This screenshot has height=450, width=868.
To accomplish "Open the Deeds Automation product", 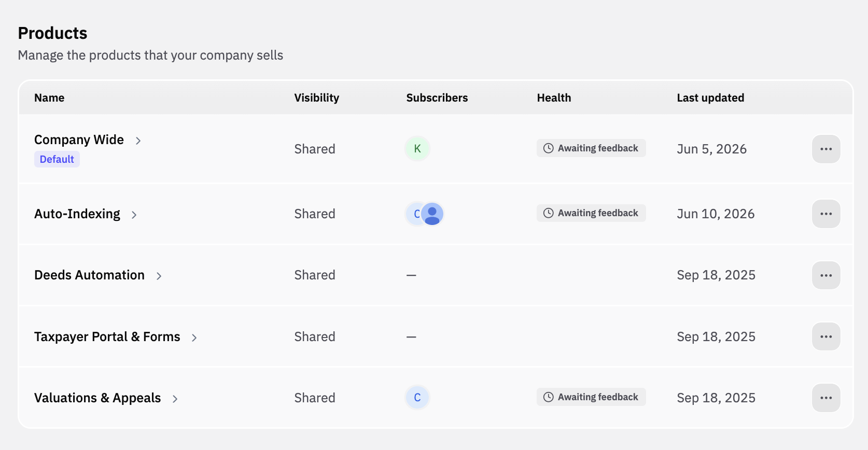I will click(x=89, y=275).
